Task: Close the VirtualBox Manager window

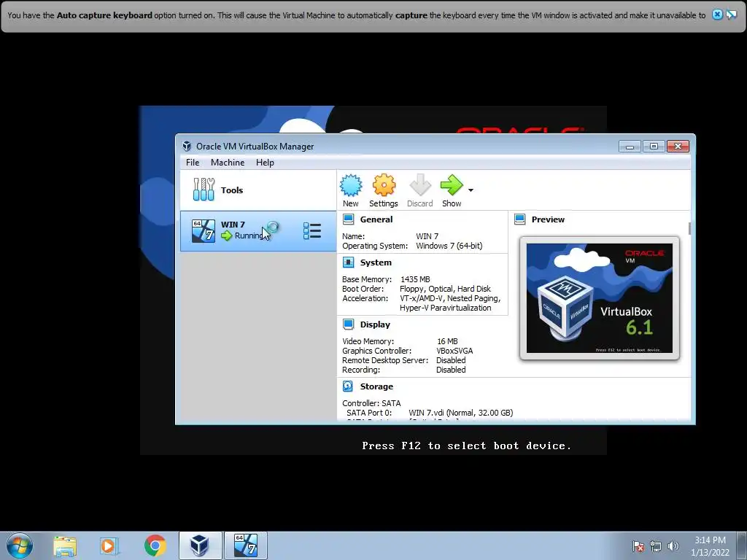Action: click(x=678, y=146)
